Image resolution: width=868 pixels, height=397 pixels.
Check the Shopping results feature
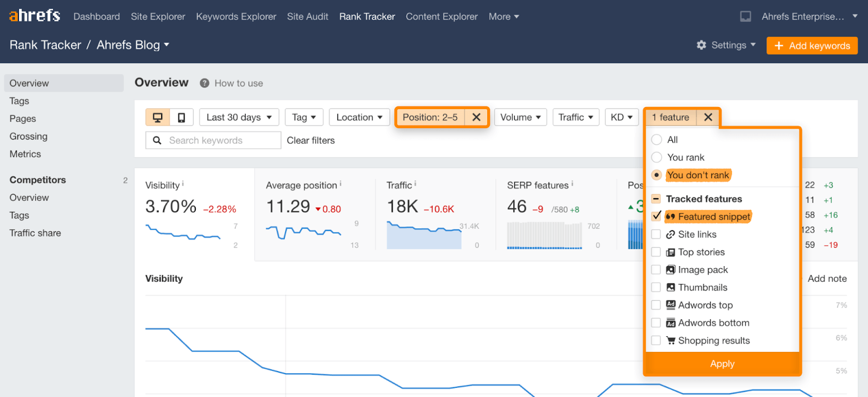(656, 341)
